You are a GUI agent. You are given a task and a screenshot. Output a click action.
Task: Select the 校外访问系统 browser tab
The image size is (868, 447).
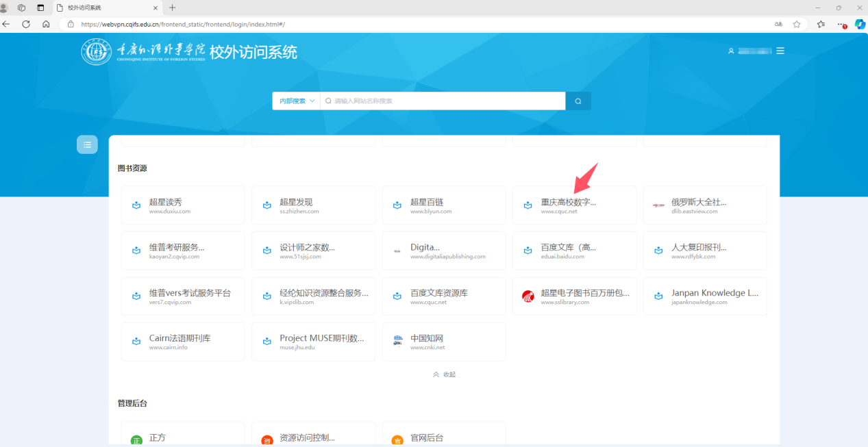click(108, 8)
